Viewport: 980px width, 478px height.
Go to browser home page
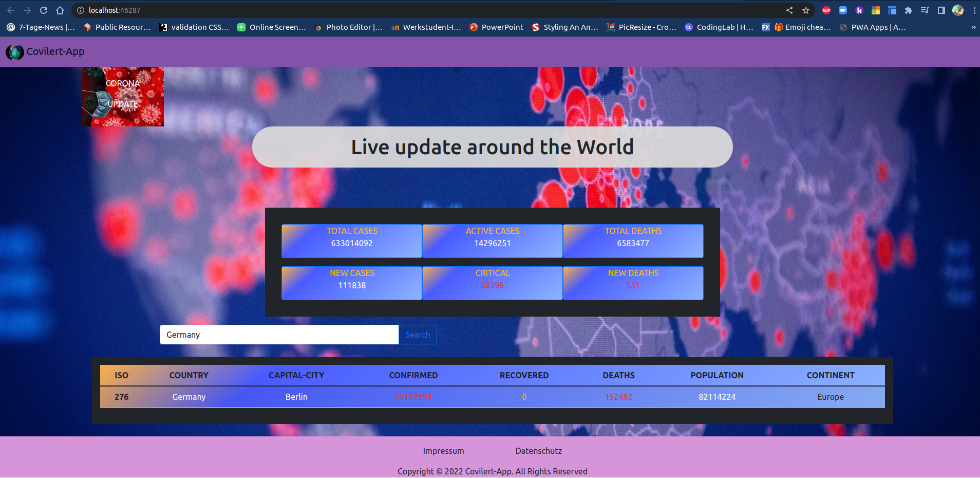[60, 10]
